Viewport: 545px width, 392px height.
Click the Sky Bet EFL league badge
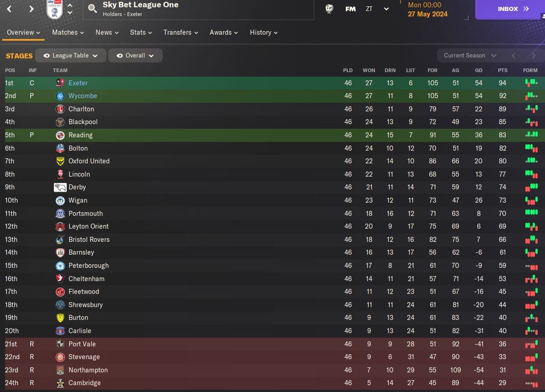(54, 9)
